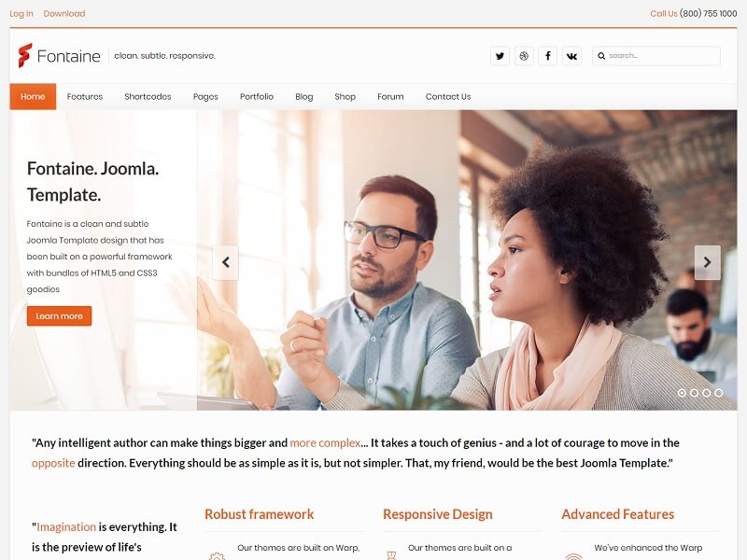Go to the Portfolio menu item
747x560 pixels.
coord(256,97)
